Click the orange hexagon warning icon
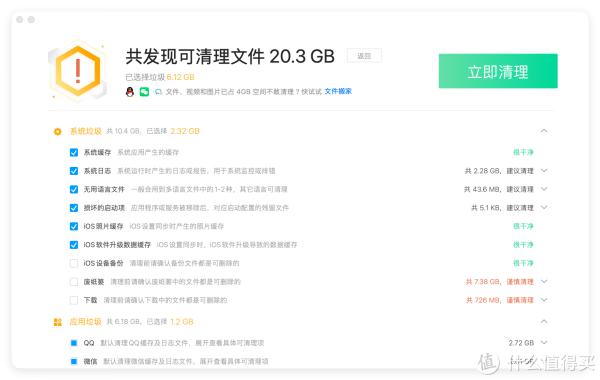 coord(78,71)
